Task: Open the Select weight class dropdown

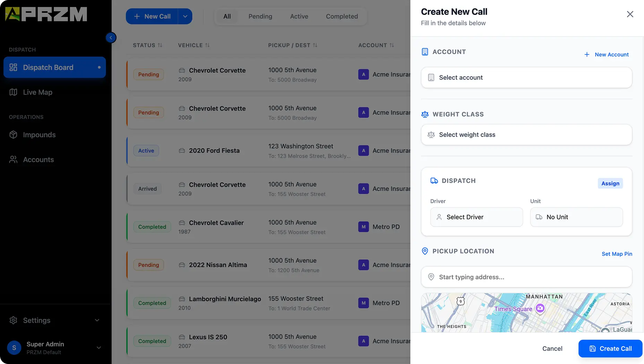Action: (x=526, y=135)
